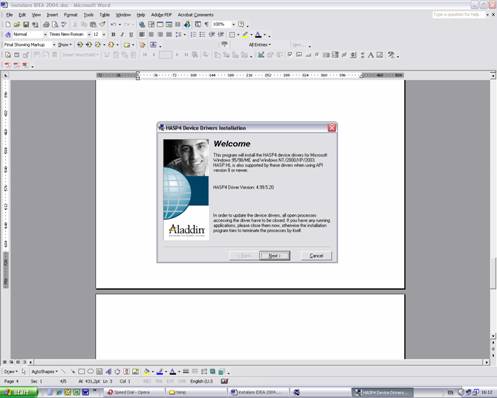Select the Rectangle tool in Drawing toolbar
The width and height of the screenshot is (497, 398).
pyautogui.click(x=81, y=371)
